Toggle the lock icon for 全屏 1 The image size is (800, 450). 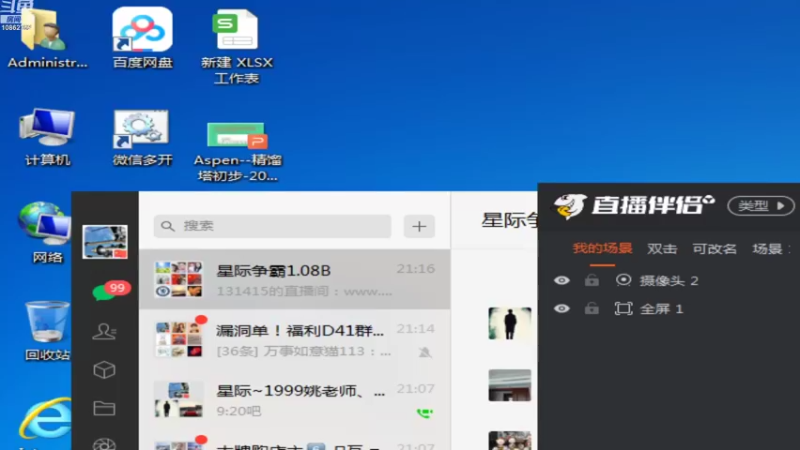[592, 308]
